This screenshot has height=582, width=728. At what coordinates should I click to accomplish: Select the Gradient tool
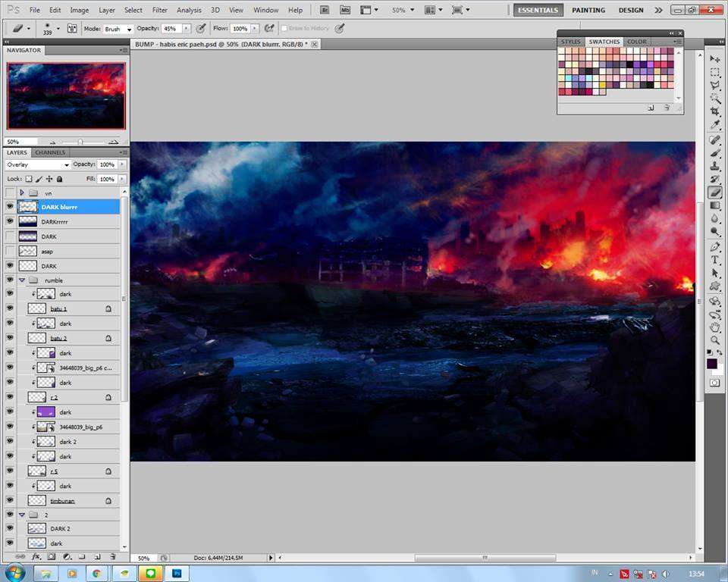click(x=715, y=205)
